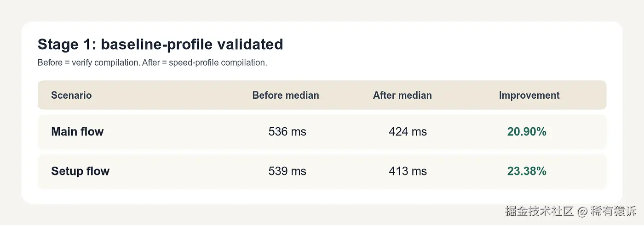Click the Scenario column header
The image size is (644, 225).
click(x=71, y=96)
